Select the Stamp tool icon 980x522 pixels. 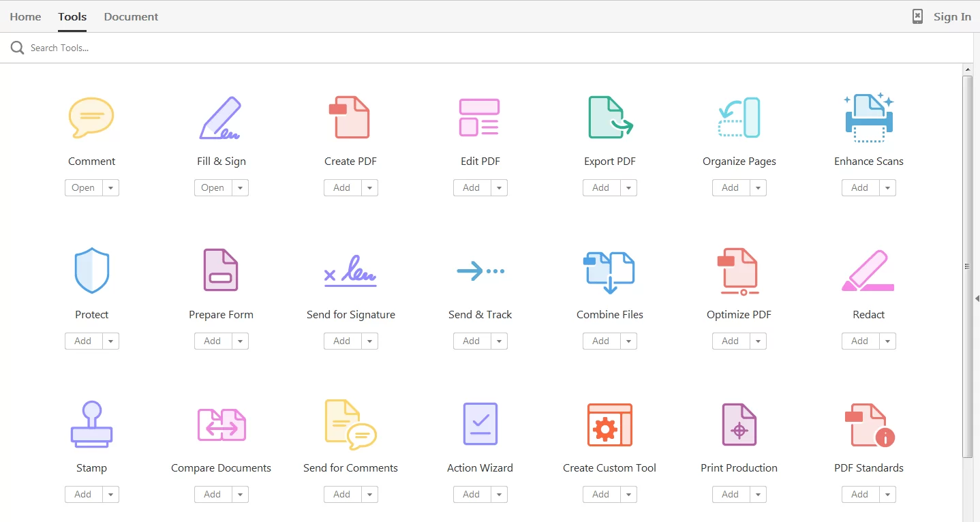click(91, 424)
